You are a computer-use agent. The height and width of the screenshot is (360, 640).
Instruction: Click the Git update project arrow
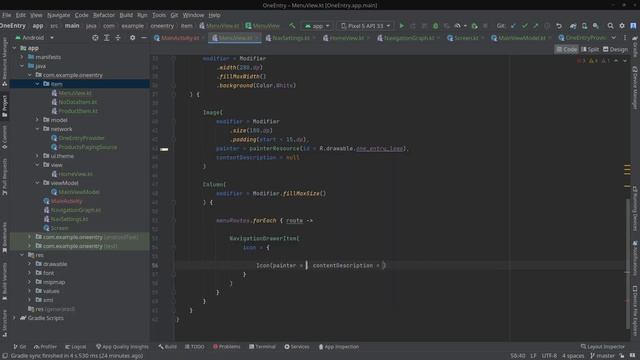(x=513, y=26)
